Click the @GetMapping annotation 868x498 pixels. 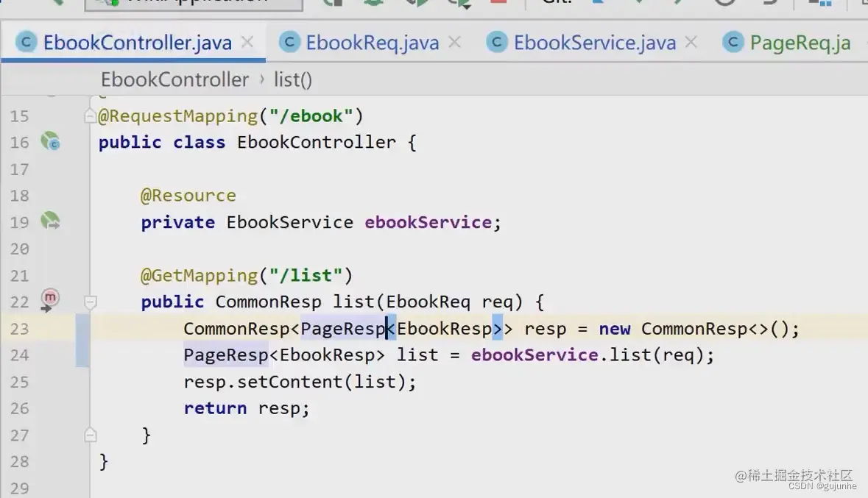pyautogui.click(x=199, y=276)
